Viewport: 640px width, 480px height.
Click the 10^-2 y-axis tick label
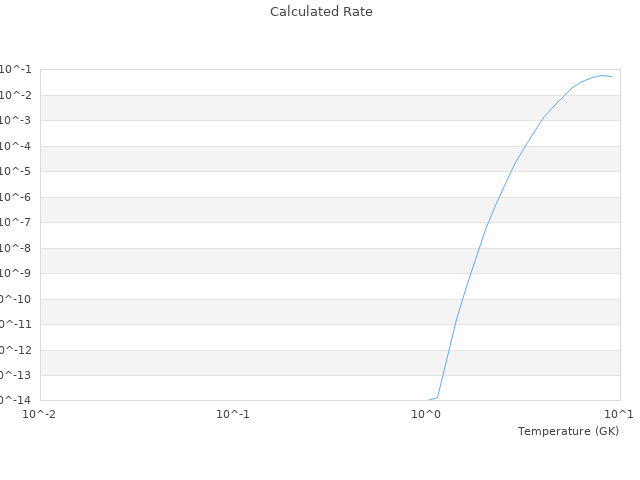(x=15, y=95)
